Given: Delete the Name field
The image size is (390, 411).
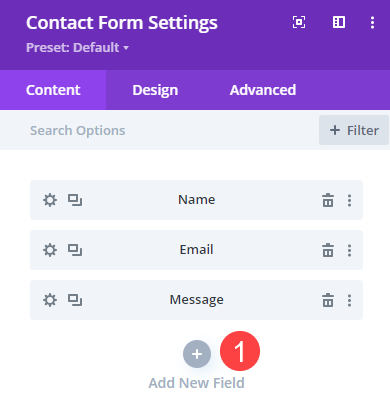Looking at the screenshot, I should pyautogui.click(x=328, y=200).
